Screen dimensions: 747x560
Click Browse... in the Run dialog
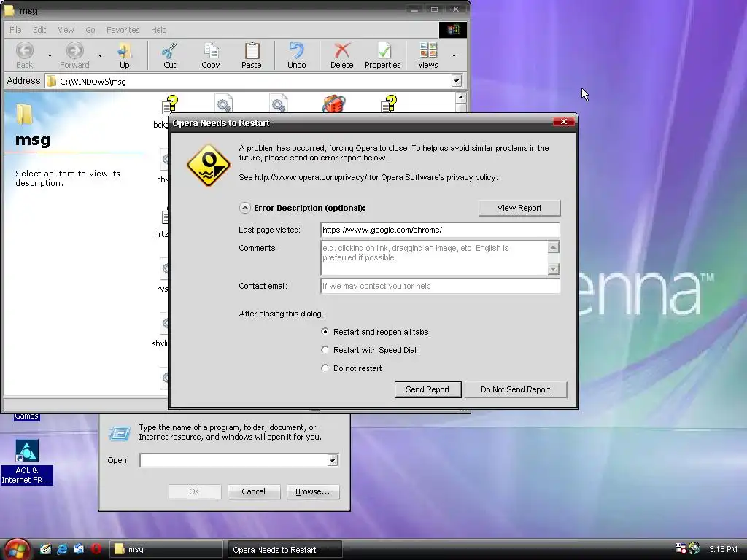[x=312, y=491]
